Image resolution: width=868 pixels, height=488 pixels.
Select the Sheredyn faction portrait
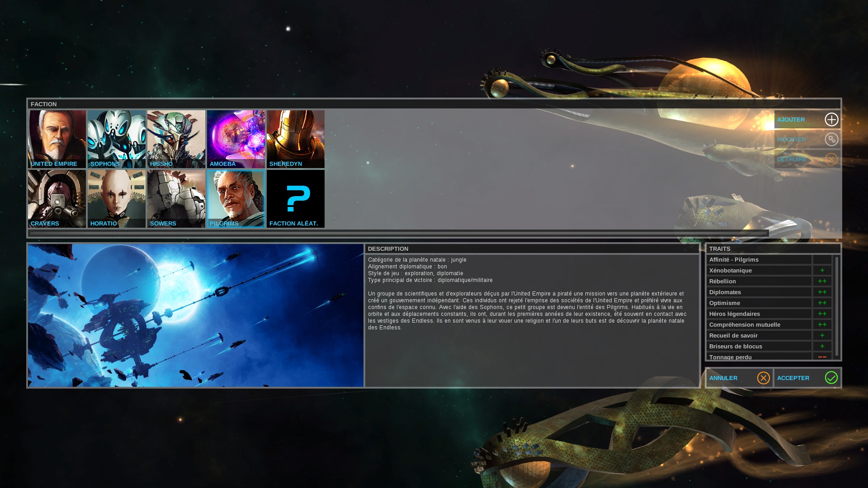point(296,139)
